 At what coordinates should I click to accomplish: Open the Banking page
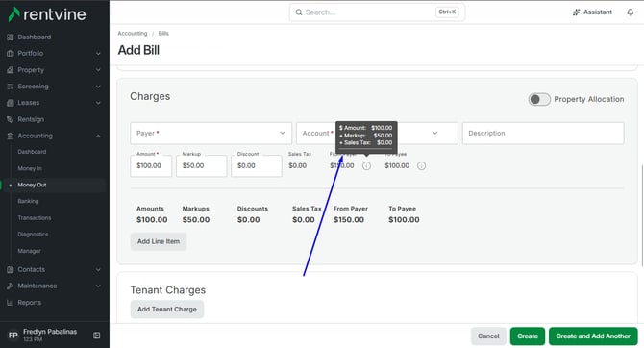pos(28,201)
